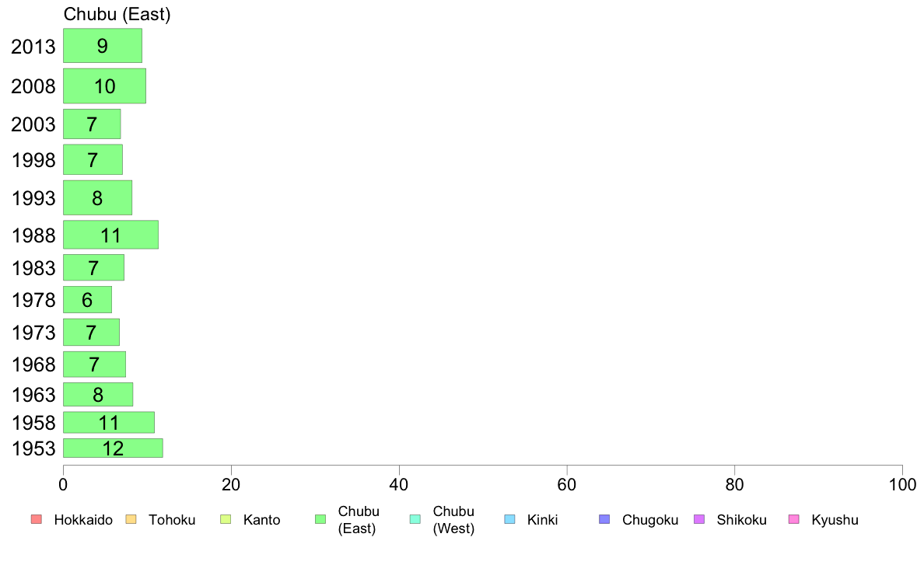Click the 100 tick on x-axis

click(902, 484)
